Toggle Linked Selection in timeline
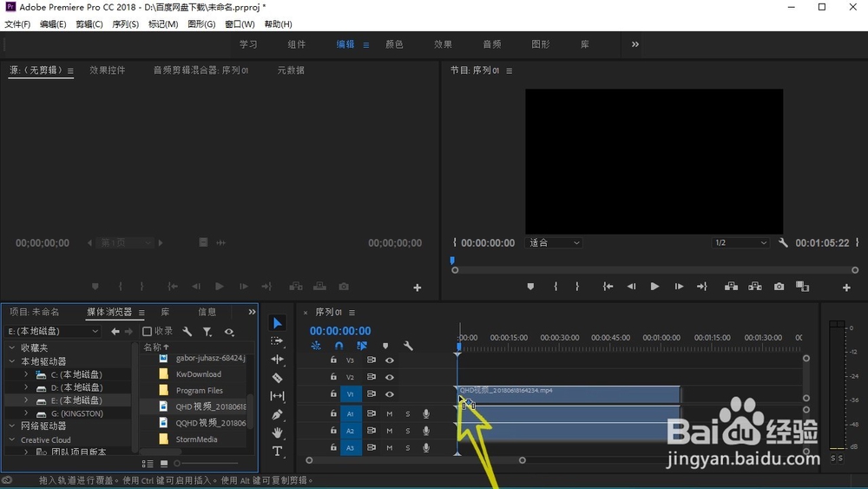The width and height of the screenshot is (868, 489). coord(362,346)
